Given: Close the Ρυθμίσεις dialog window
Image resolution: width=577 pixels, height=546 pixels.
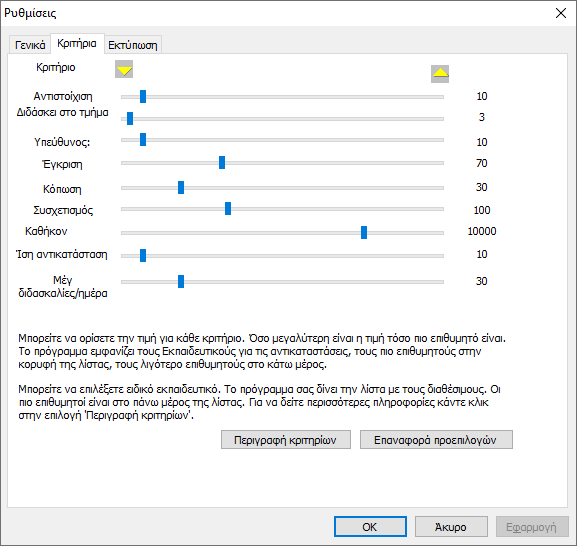Looking at the screenshot, I should [x=561, y=13].
